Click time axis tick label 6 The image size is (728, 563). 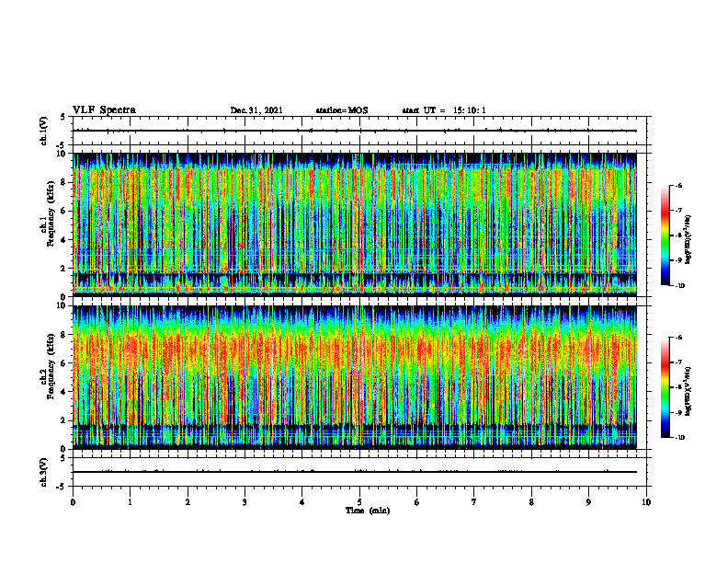click(x=417, y=502)
